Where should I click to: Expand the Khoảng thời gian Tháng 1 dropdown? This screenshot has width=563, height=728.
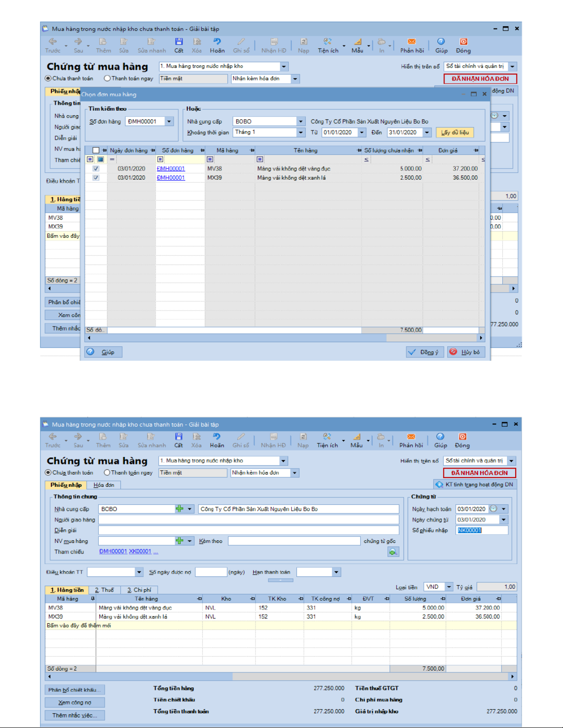[x=301, y=132]
